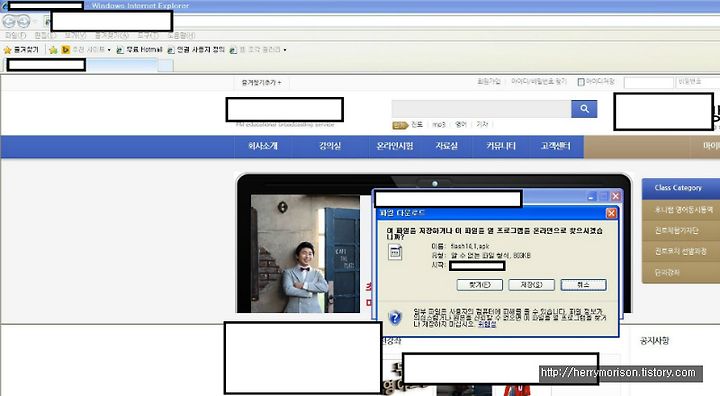
Task: Tick the 아이디저장 save ID checkbox
Action: coord(581,82)
